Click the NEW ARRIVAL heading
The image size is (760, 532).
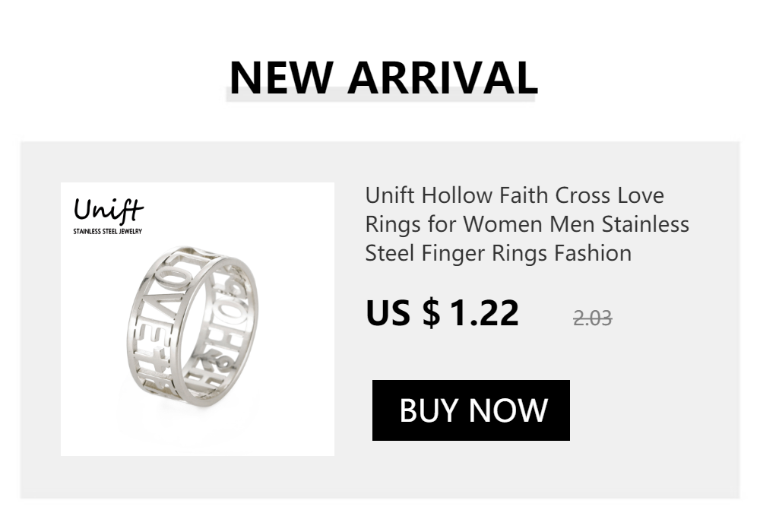tap(383, 76)
